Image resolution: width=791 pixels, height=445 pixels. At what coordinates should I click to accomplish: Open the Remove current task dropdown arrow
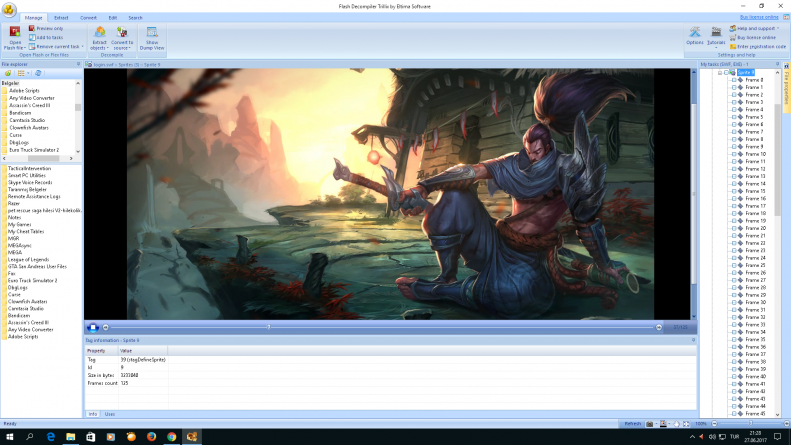[x=82, y=46]
